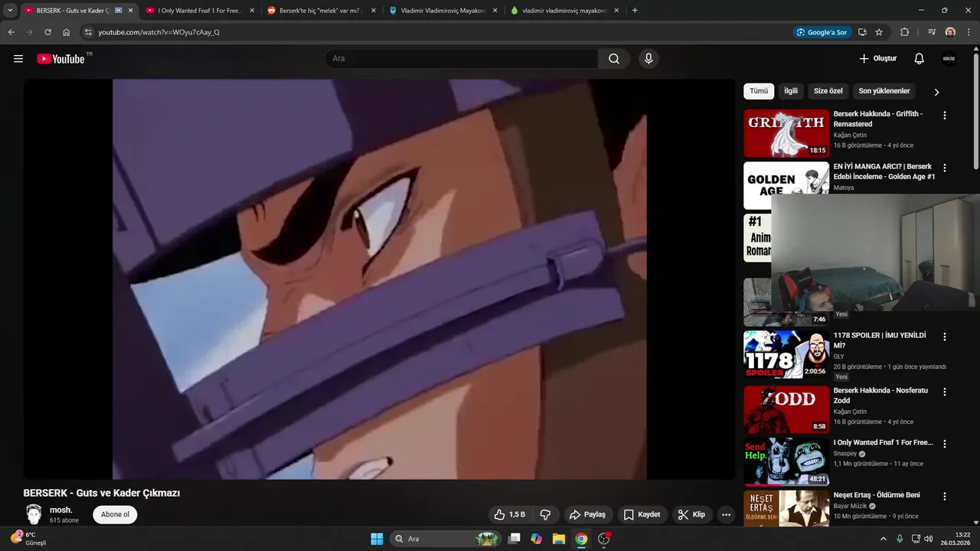Switch to the Berserk'te hiç melek var mı tab
980x551 pixels.
[x=322, y=11]
